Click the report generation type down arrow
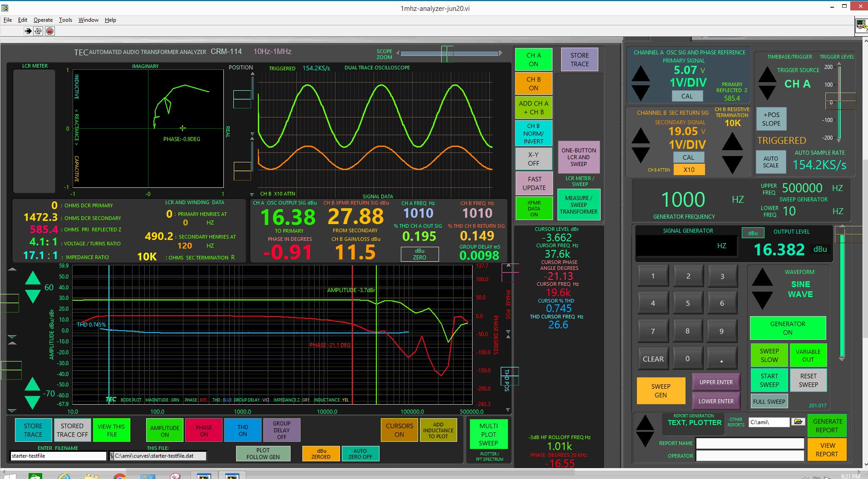Screen dimensions: 868x479 tap(645, 439)
